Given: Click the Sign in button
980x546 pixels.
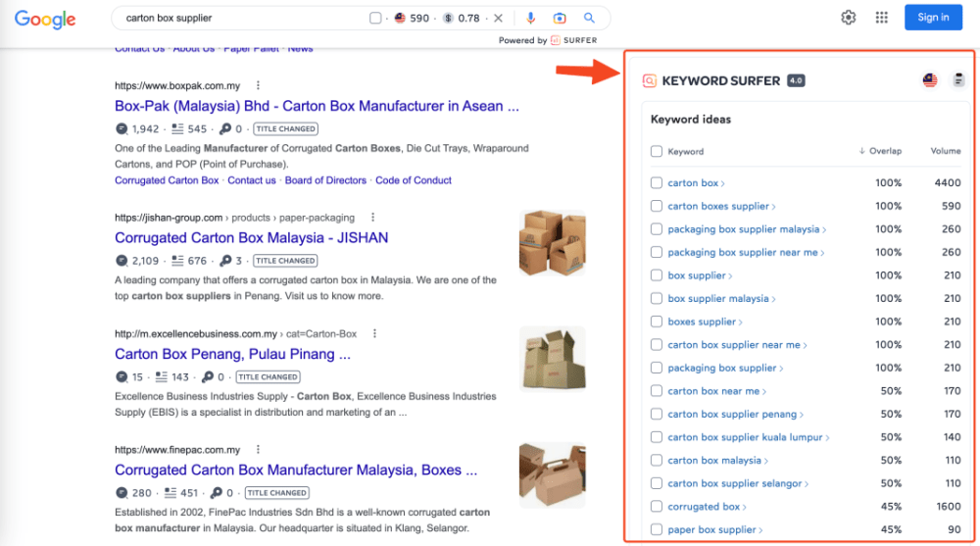Looking at the screenshot, I should 933,18.
